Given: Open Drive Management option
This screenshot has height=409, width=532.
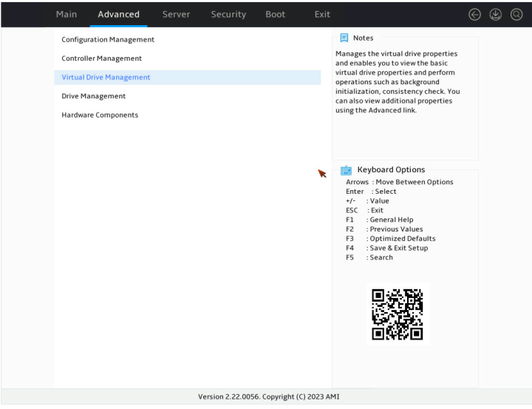Looking at the screenshot, I should [x=187, y=96].
